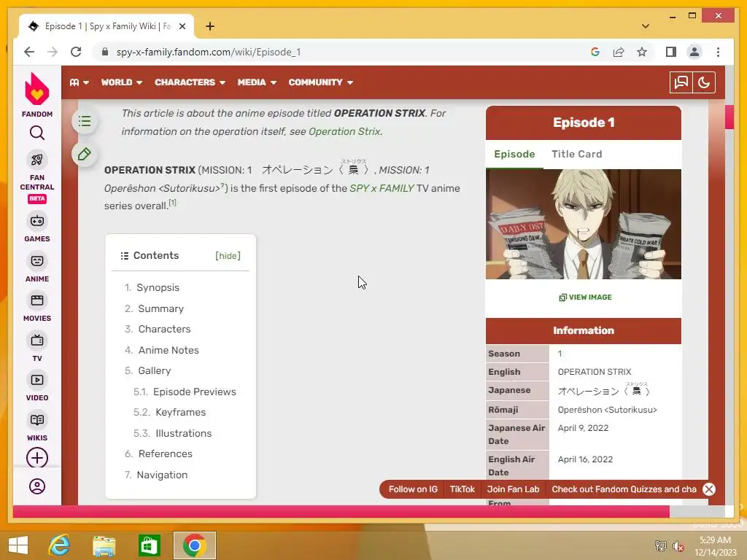Screen dimensions: 747x560
Task: Expand the wiki logo dropdown in navbar
Action: (80, 82)
